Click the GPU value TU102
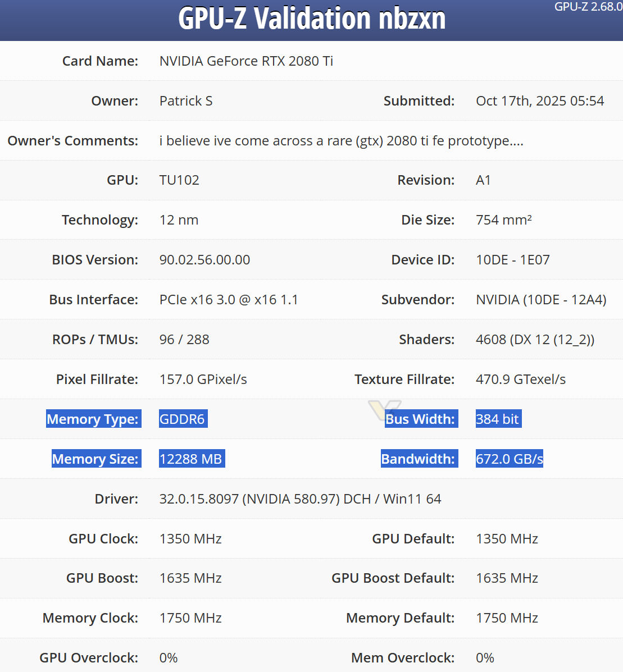 tap(179, 180)
